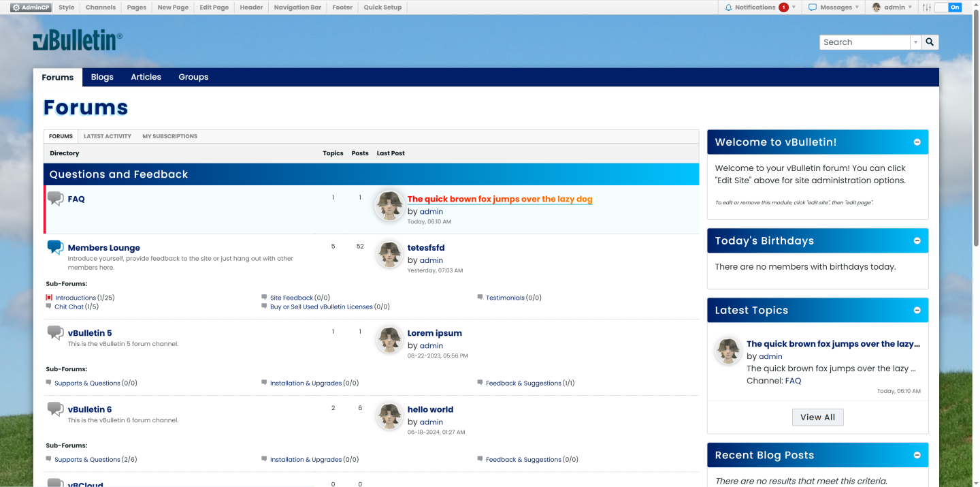This screenshot has width=980, height=487.
Task: Open AdminCP from the toolbar
Action: coord(31,7)
